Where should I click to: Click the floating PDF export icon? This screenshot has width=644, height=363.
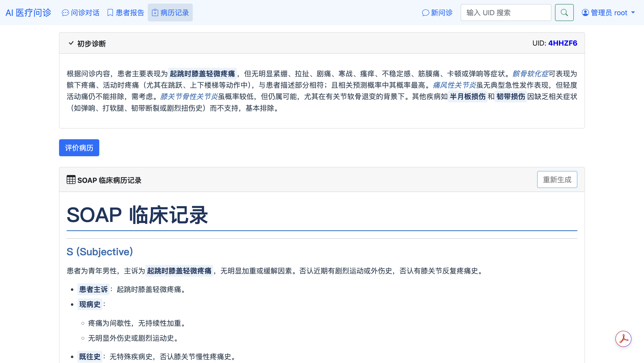[623, 339]
